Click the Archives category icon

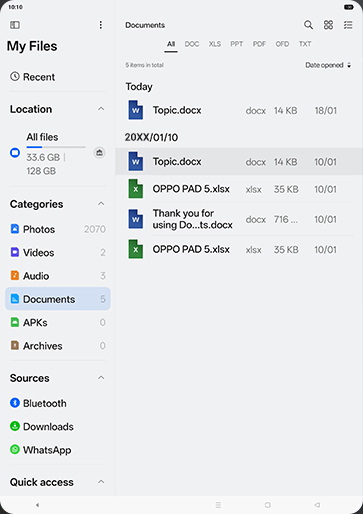[x=15, y=346]
